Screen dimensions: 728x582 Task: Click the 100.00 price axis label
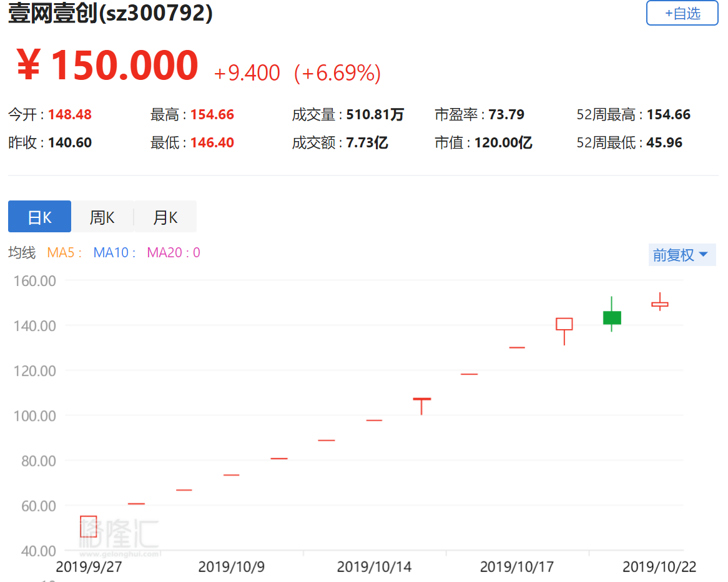point(35,416)
